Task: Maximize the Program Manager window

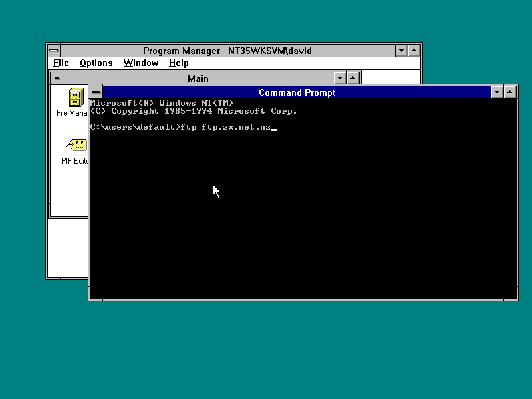Action: pos(414,51)
